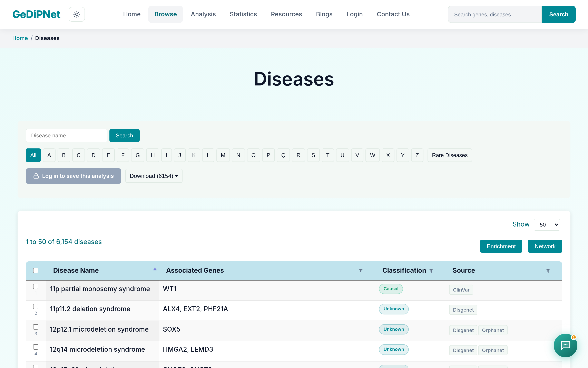
Task: Click the Network button
Action: [545, 246]
